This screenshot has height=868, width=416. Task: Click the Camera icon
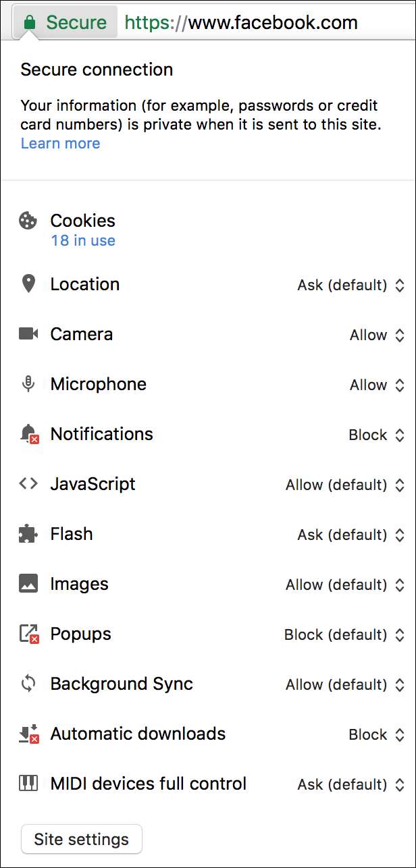(x=28, y=334)
